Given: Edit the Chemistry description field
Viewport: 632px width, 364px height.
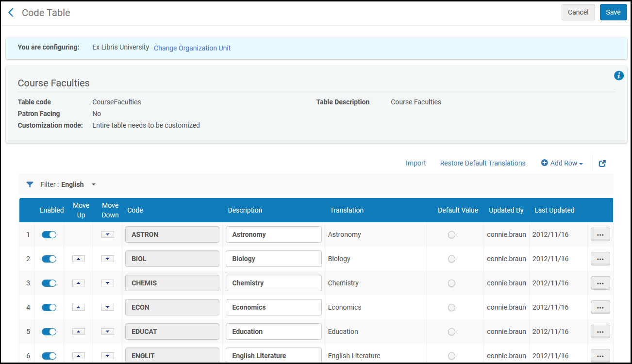Looking at the screenshot, I should coord(274,283).
